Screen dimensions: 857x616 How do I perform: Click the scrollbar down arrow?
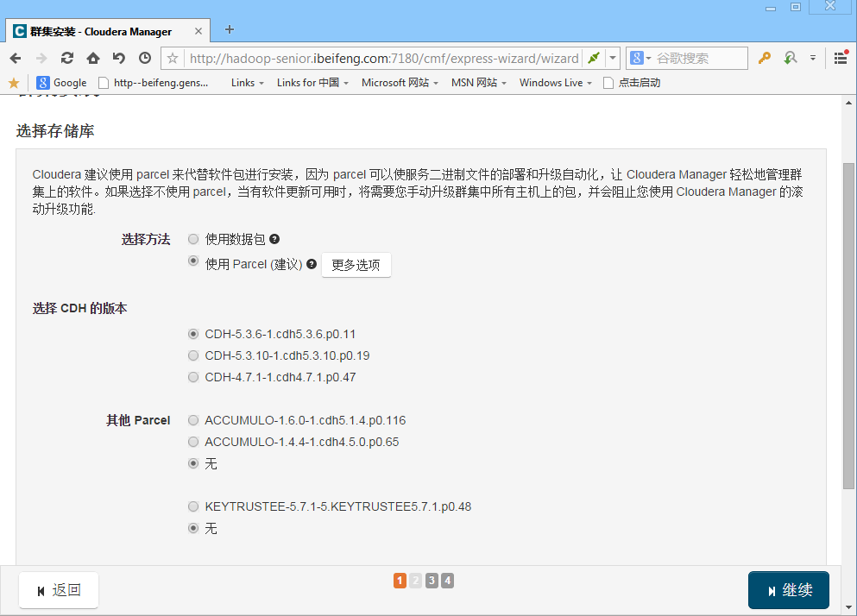pyautogui.click(x=848, y=607)
